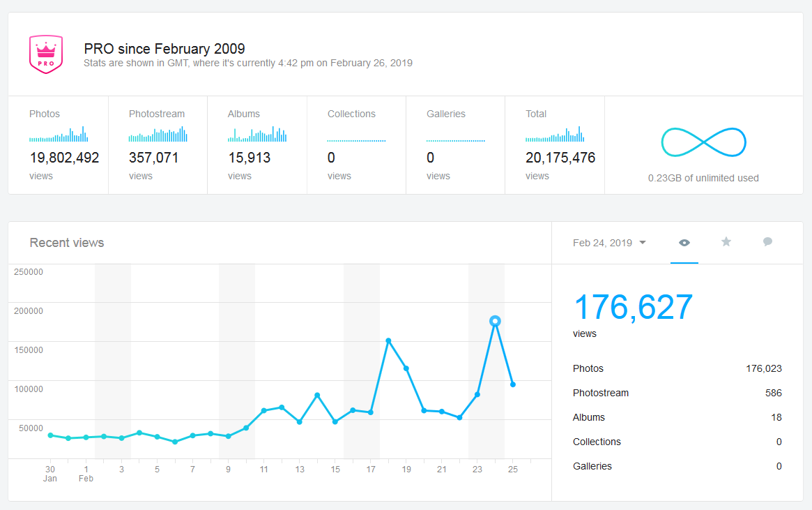Click the Albums views sparkline chart
Image resolution: width=812 pixels, height=510 pixels.
[257, 135]
